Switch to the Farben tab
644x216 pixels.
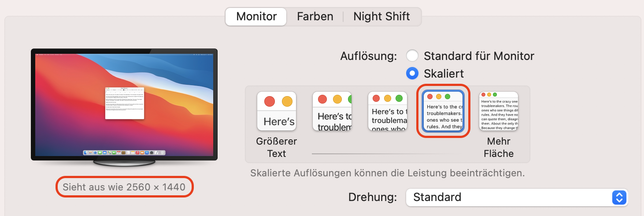coord(315,17)
